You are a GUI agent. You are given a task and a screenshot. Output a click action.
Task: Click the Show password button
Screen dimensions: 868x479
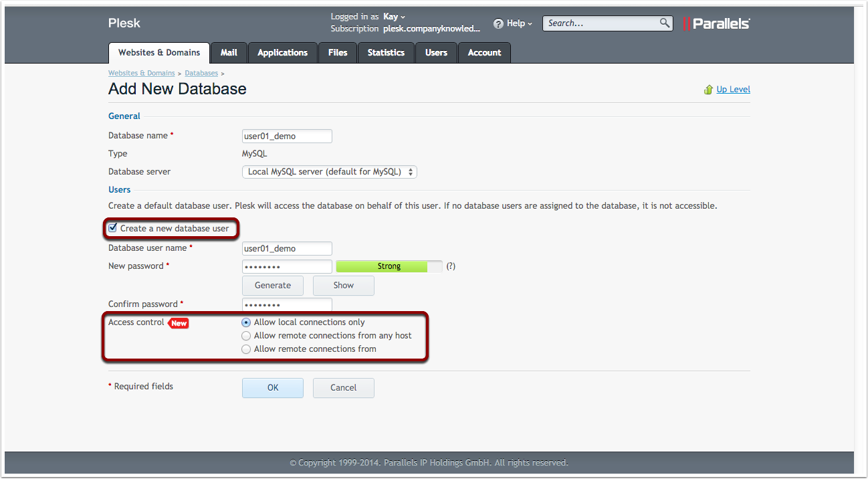(x=344, y=286)
